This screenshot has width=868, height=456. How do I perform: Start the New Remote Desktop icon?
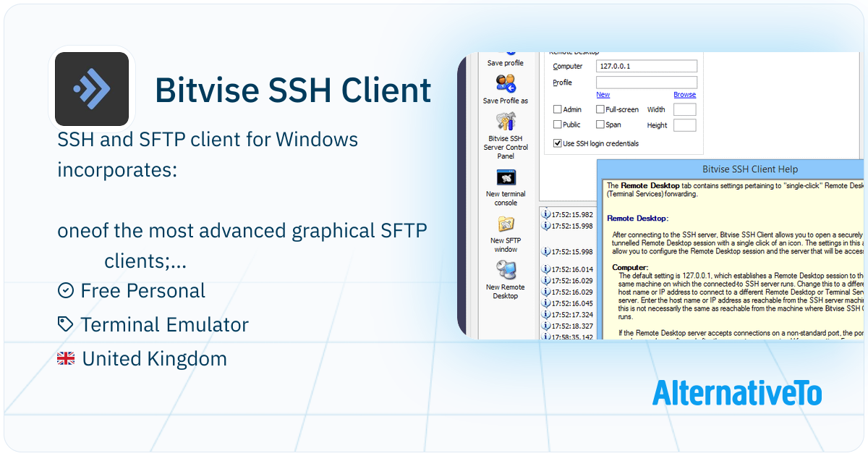(x=506, y=270)
